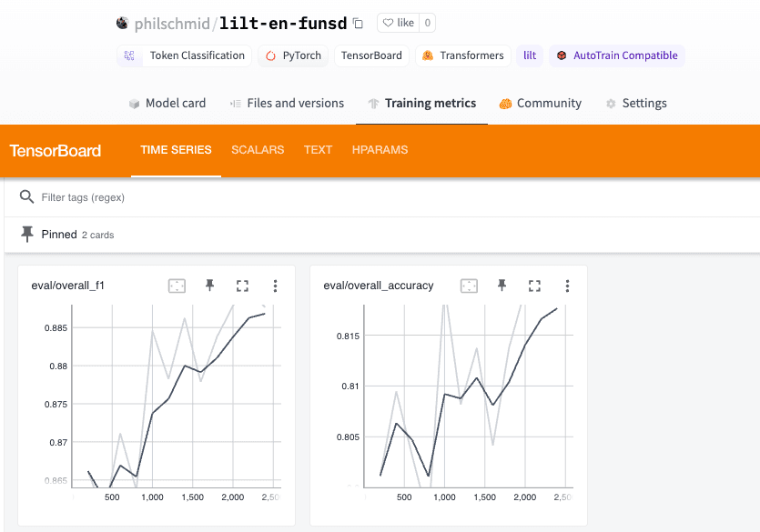This screenshot has width=760, height=532.
Task: Click the eval/overall_f1 card title
Action: [68, 286]
